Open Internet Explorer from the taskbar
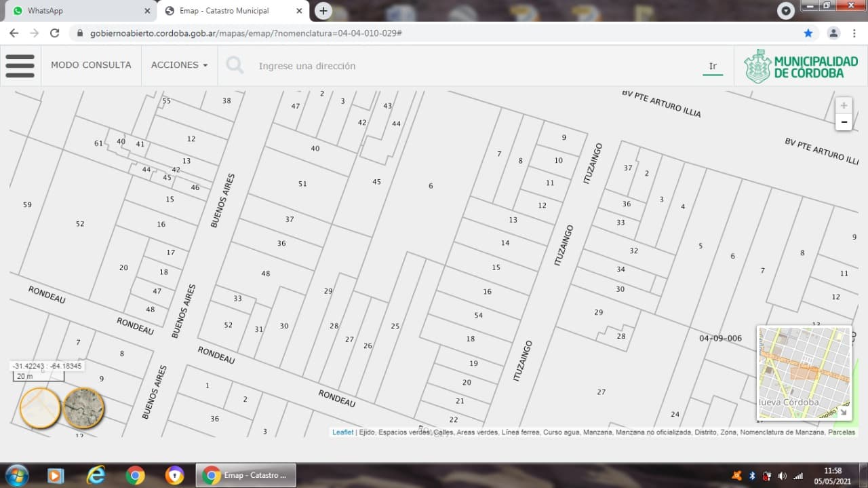 coord(96,475)
